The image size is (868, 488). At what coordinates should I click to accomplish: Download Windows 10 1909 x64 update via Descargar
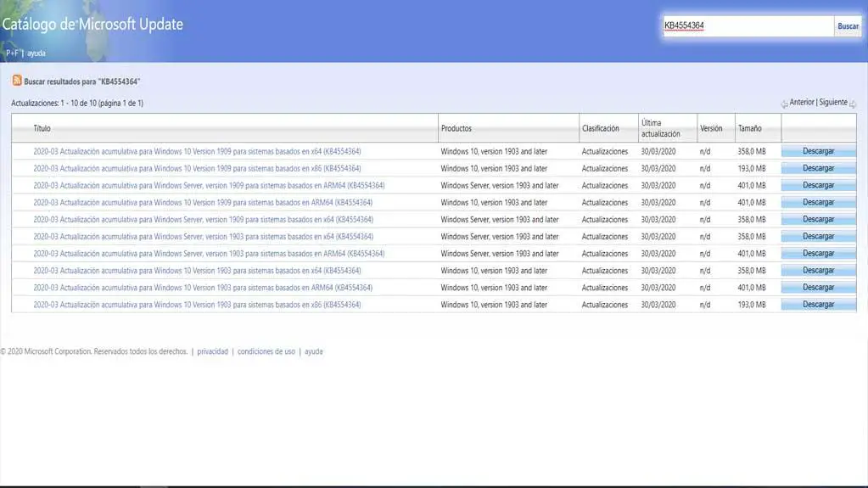[x=818, y=151]
